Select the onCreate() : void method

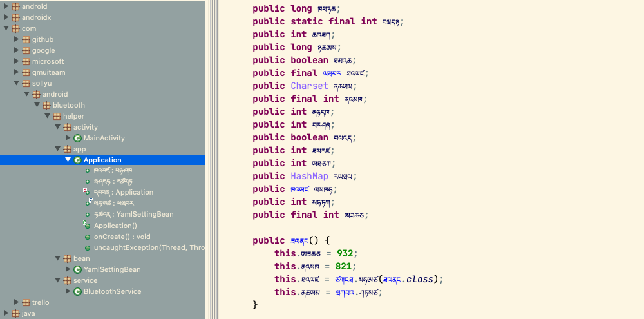122,237
